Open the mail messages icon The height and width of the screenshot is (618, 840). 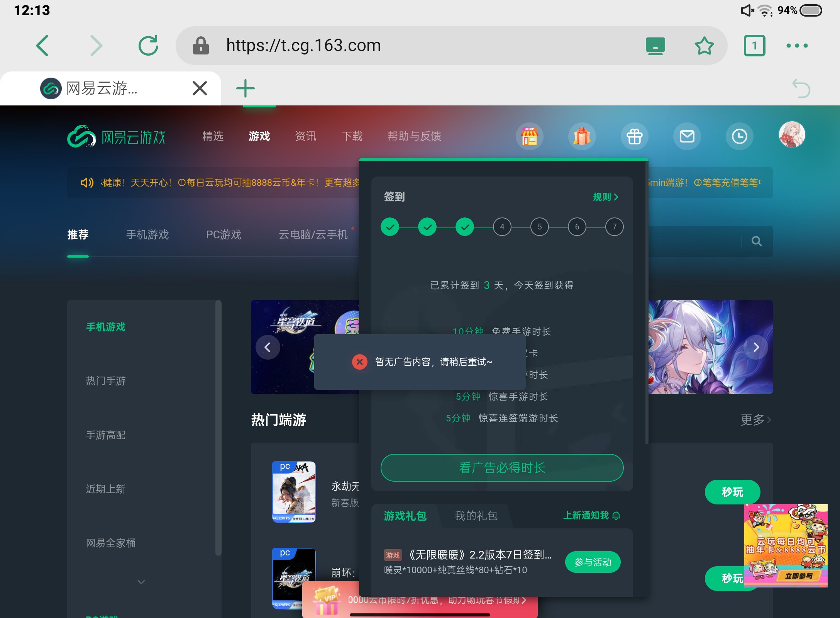click(x=687, y=136)
